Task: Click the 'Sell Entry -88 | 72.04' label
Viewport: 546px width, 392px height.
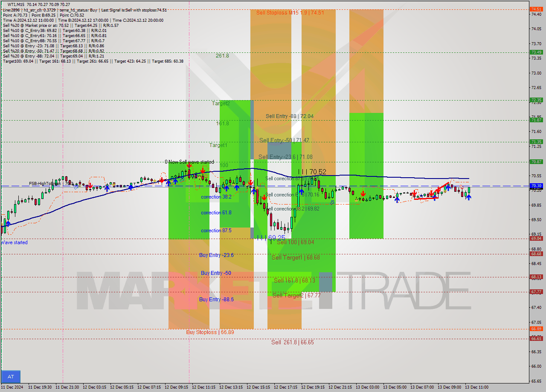Action: (290, 116)
